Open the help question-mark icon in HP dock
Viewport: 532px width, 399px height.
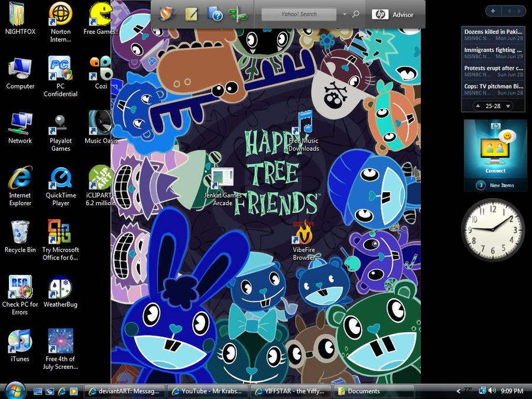pyautogui.click(x=215, y=14)
